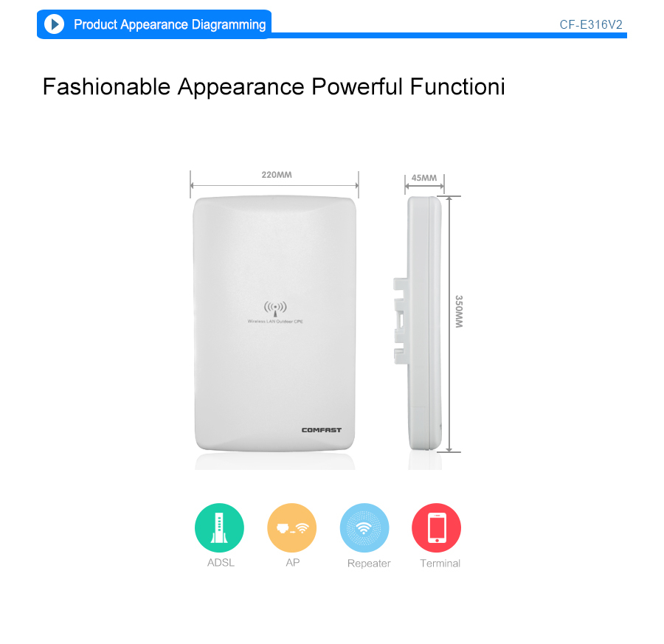Viewport: 664px width, 644px height.
Task: Click the mounting bracket on the side view
Action: 401,320
